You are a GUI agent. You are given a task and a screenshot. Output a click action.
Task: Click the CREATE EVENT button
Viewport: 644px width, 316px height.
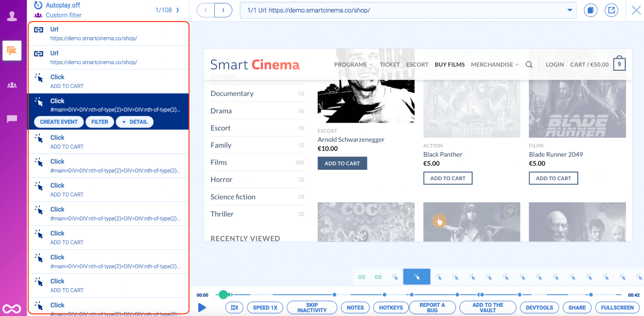(x=59, y=122)
